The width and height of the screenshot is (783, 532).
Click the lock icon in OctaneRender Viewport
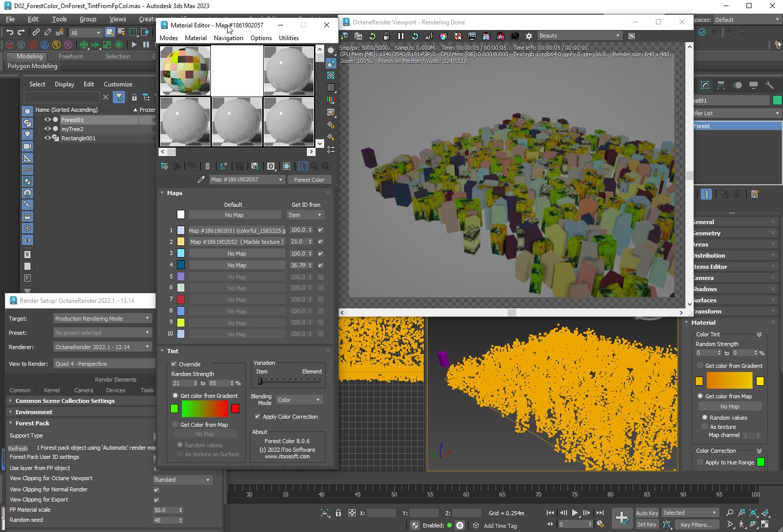click(x=387, y=36)
